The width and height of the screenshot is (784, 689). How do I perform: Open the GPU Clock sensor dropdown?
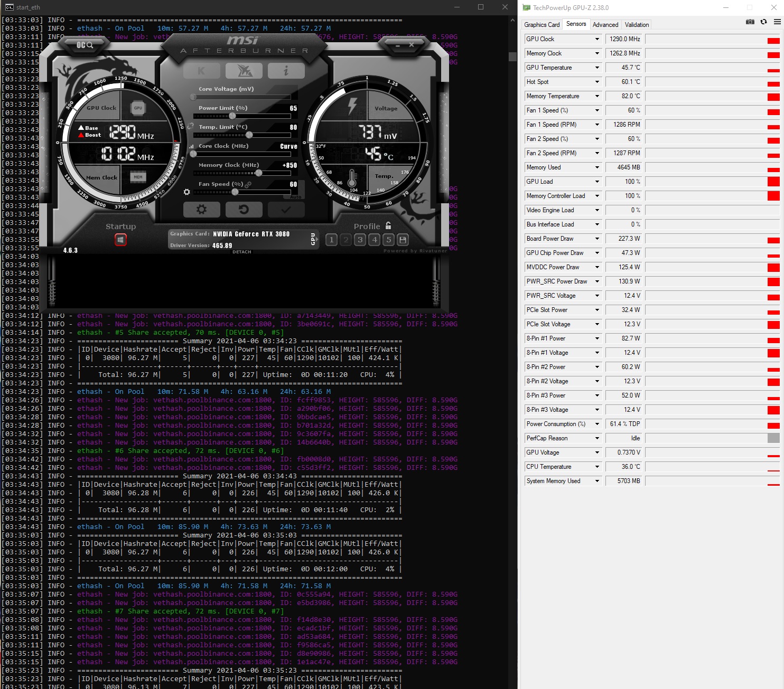click(x=598, y=39)
